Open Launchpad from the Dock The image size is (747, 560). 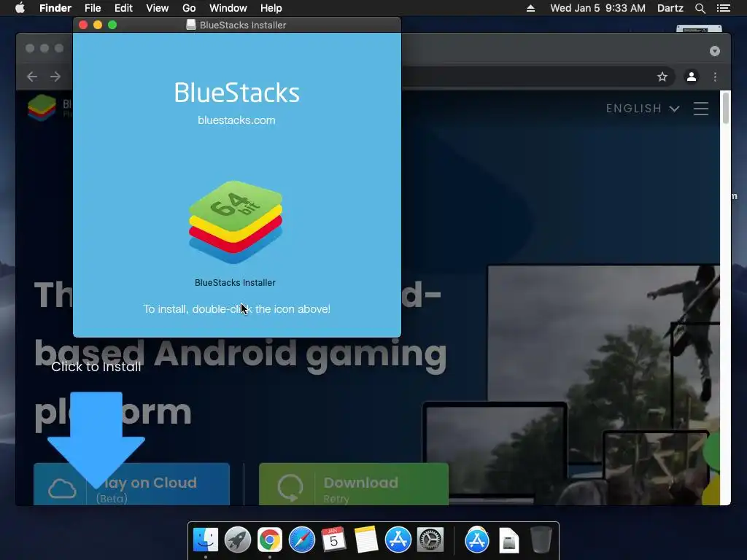click(237, 540)
